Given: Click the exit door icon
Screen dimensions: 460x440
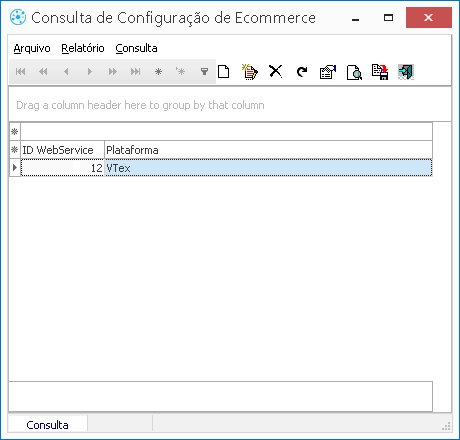Looking at the screenshot, I should click(406, 71).
